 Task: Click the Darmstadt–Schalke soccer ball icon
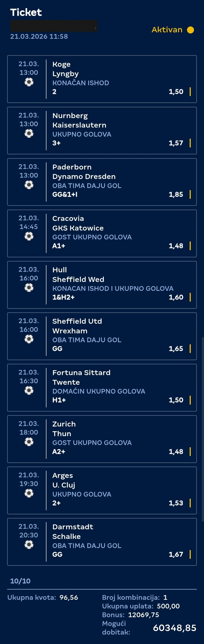[29, 544]
